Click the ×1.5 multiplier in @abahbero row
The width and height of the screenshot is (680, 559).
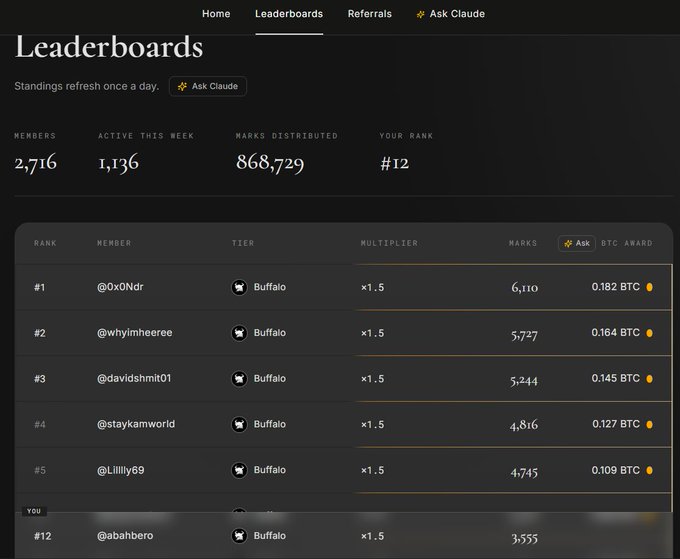click(x=373, y=536)
